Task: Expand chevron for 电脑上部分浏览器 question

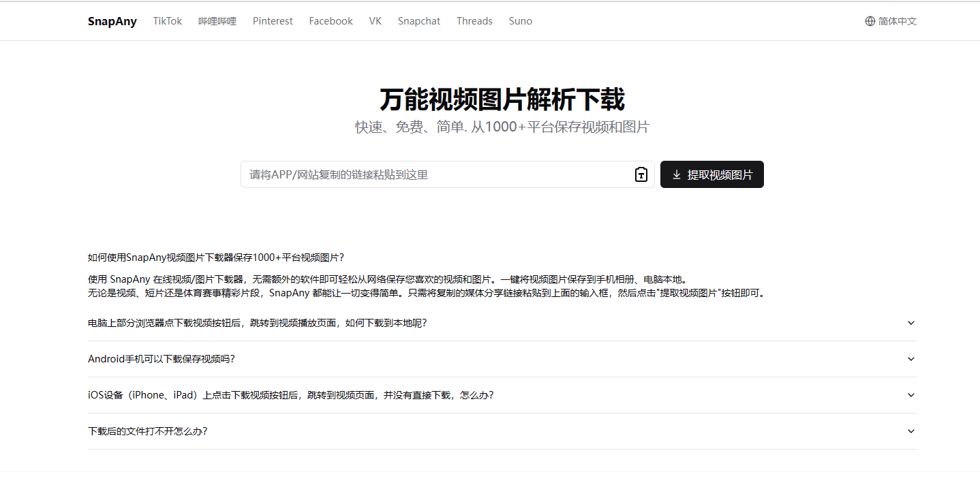Action: pos(911,323)
